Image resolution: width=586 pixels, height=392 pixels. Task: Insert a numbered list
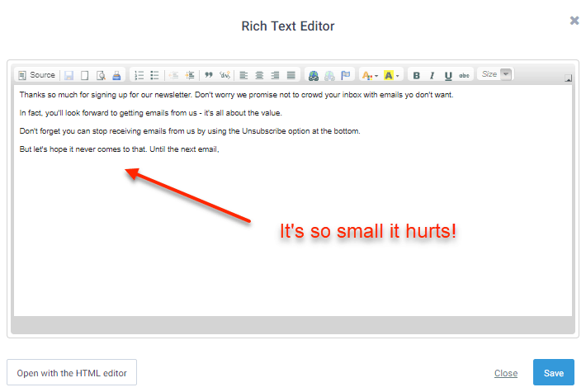point(139,75)
